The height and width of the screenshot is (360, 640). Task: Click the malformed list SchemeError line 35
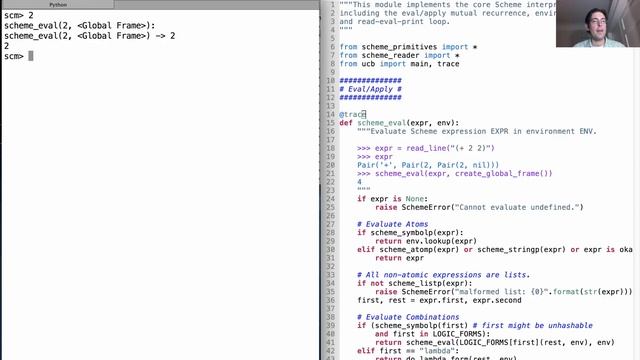pyautogui.click(x=504, y=292)
